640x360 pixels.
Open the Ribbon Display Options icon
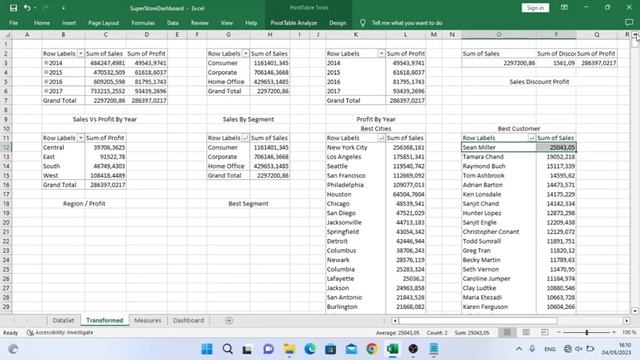click(564, 7)
